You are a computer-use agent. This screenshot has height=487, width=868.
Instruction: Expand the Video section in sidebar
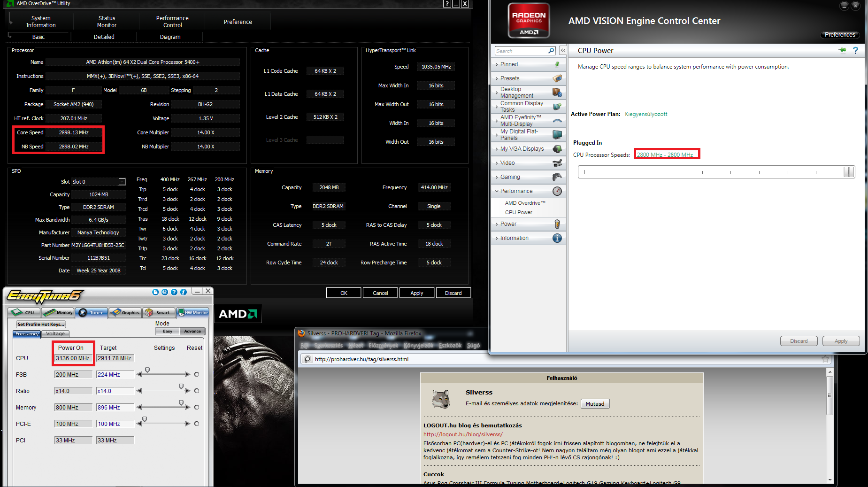(x=528, y=163)
